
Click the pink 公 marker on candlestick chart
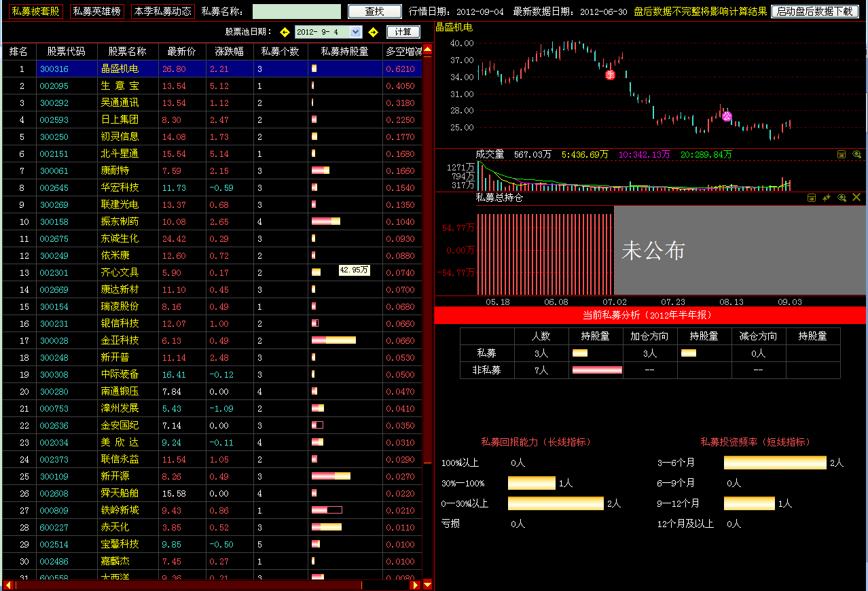coord(727,116)
